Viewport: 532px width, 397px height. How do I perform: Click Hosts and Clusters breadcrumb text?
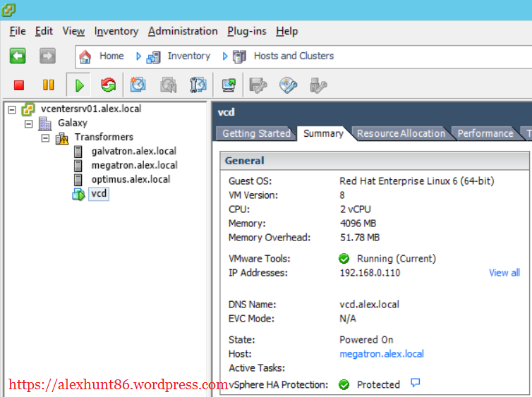pos(294,56)
